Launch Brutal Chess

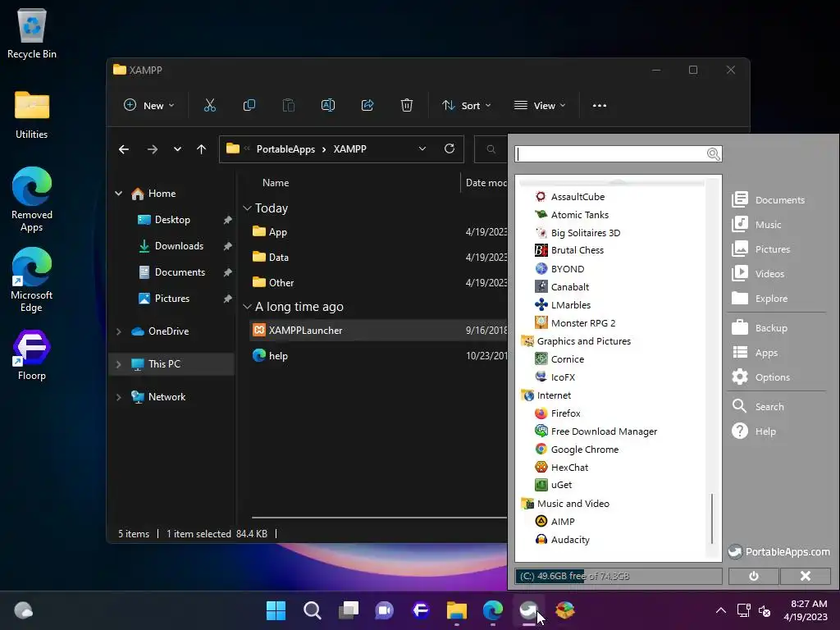tap(569, 250)
